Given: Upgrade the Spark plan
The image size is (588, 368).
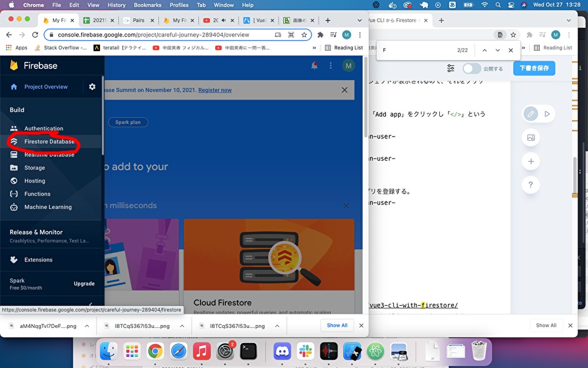Looking at the screenshot, I should [x=84, y=284].
